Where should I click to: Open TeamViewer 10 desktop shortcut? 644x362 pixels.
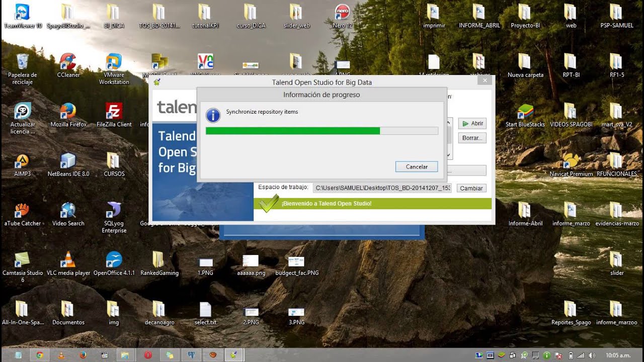tap(23, 16)
